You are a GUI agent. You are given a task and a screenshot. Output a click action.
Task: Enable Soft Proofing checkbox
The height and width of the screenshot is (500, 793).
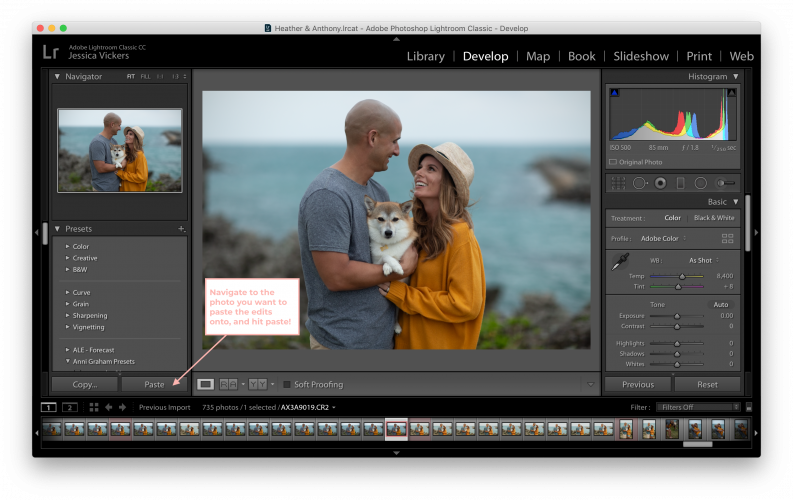(287, 385)
